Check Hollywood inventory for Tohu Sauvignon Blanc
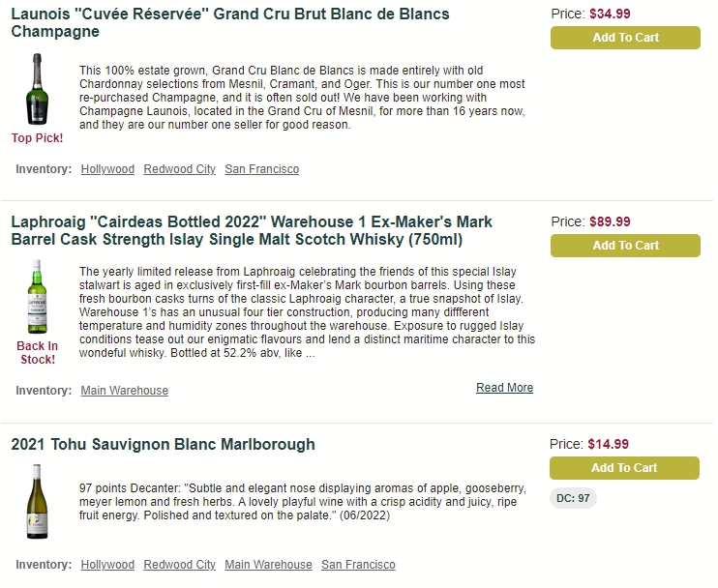Image resolution: width=718 pixels, height=588 pixels. 107,564
